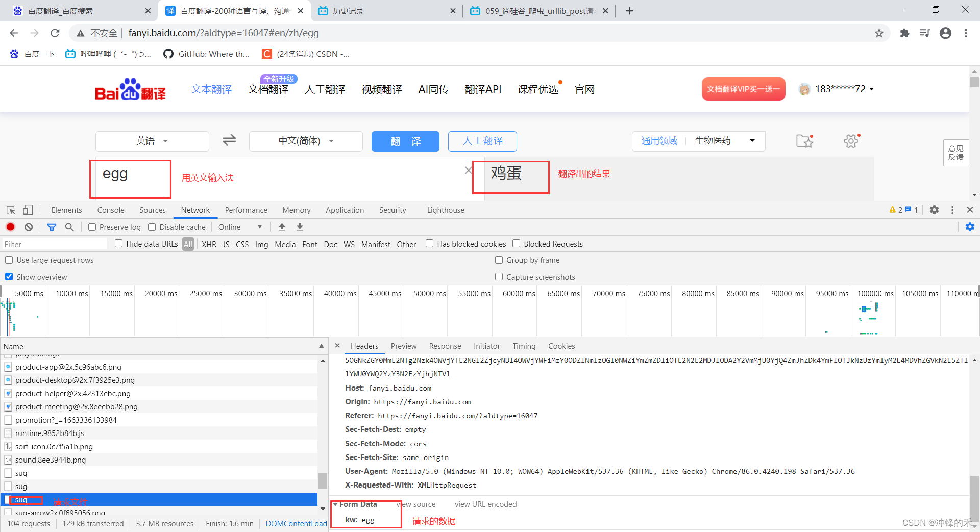Select the highlighted sug request
This screenshot has height=532, width=980.
(x=22, y=500)
